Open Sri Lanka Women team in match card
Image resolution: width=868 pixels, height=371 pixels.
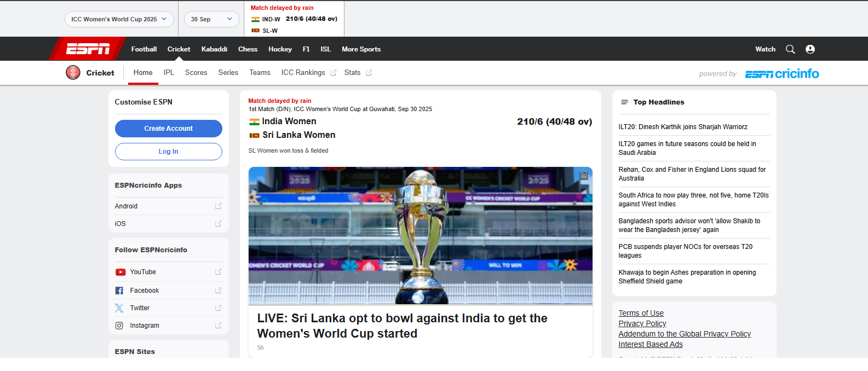299,135
